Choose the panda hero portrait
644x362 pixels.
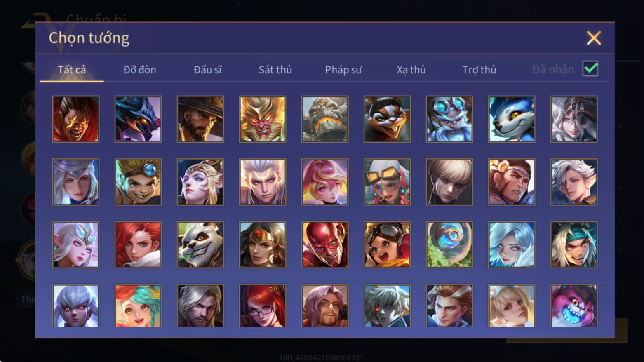[200, 244]
